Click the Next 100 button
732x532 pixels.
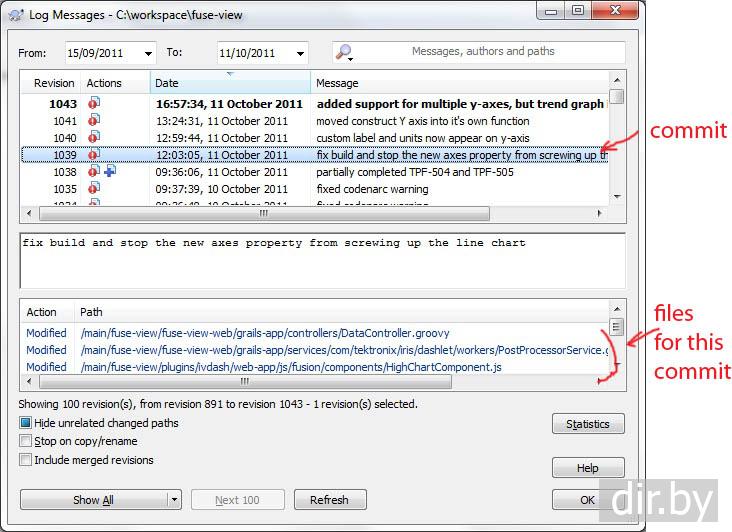tap(238, 500)
